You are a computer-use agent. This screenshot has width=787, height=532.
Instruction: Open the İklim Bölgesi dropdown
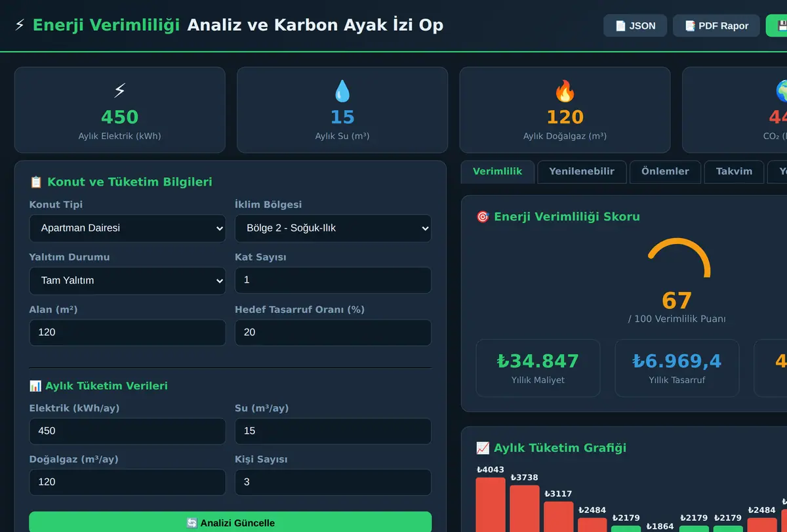(333, 228)
